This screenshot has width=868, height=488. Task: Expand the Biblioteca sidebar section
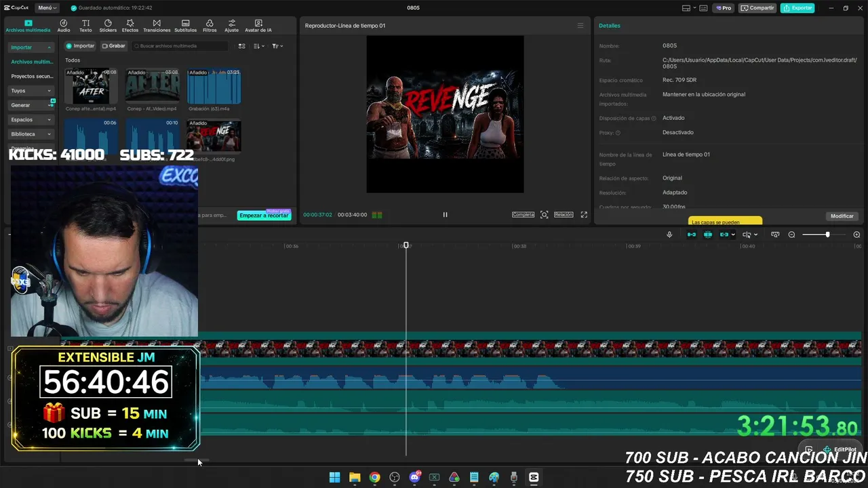[31, 134]
